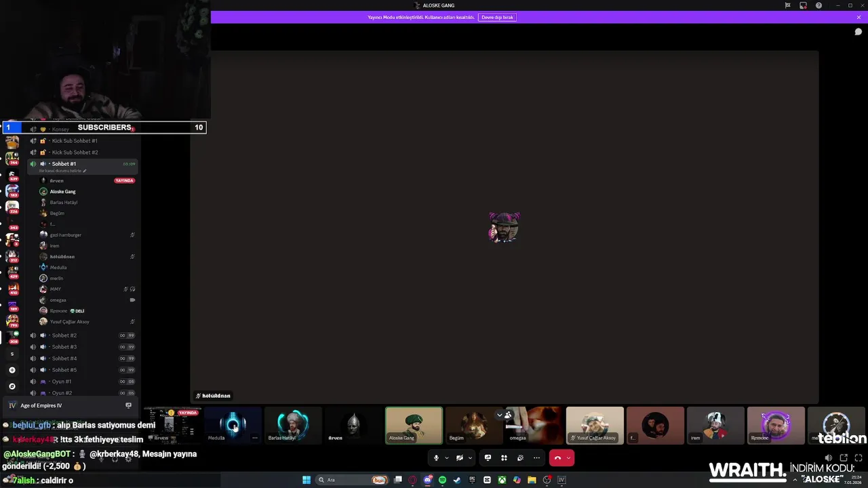This screenshot has height=488, width=868.
Task: Explore servers with the compass icon
Action: pos(12,386)
